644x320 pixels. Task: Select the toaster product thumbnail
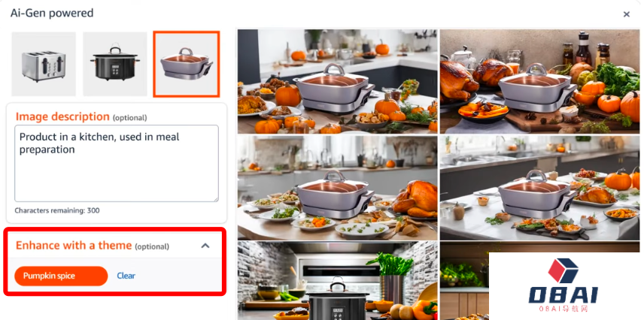pyautogui.click(x=44, y=64)
